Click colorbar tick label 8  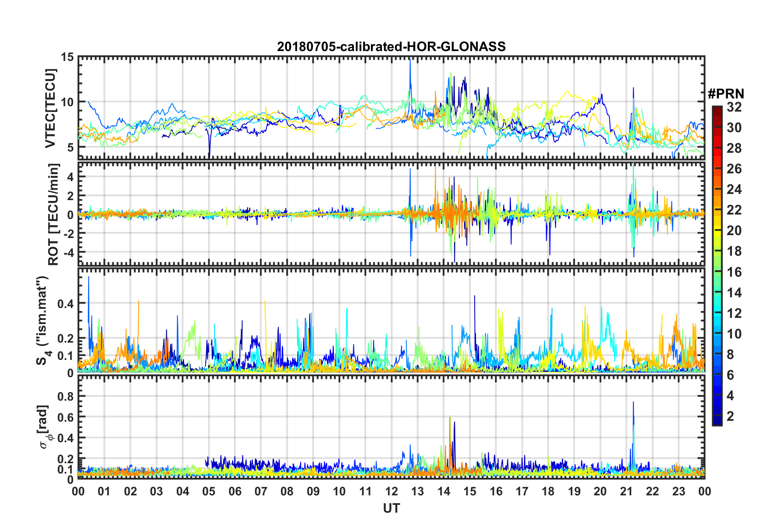point(730,355)
